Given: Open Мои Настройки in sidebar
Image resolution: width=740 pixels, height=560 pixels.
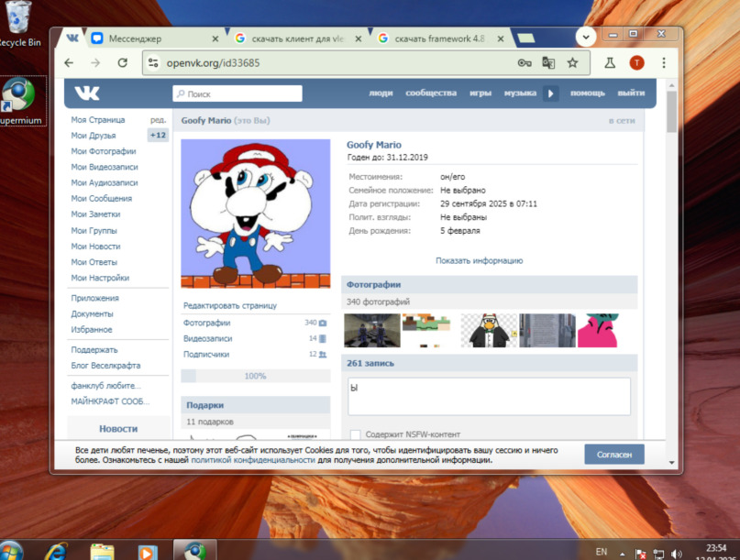Looking at the screenshot, I should 100,278.
